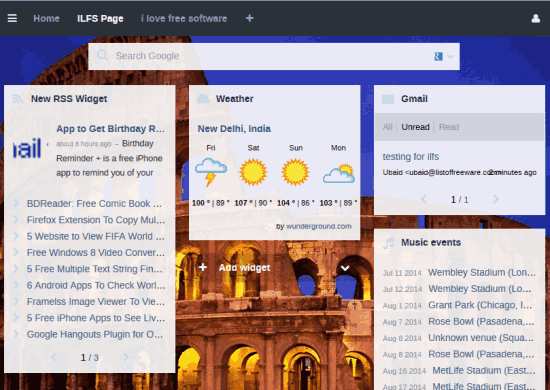This screenshot has height=390, width=550.
Task: Click the RSS feed widget icon
Action: [x=18, y=99]
